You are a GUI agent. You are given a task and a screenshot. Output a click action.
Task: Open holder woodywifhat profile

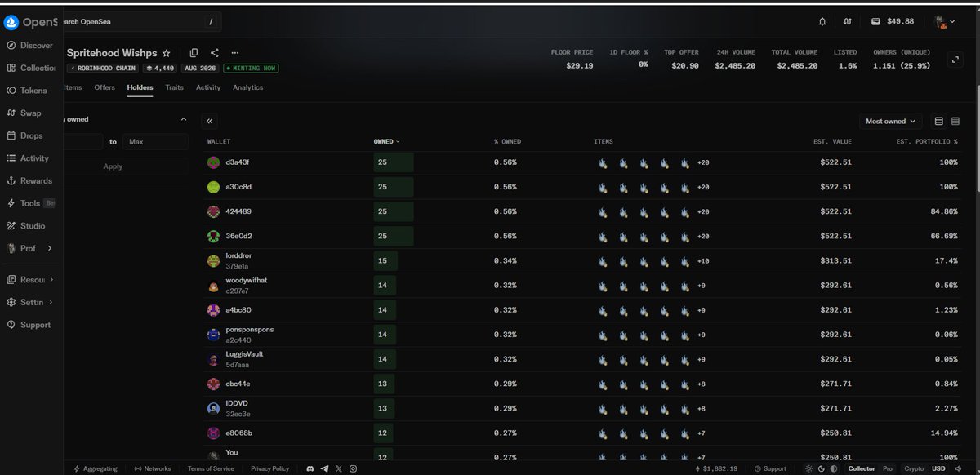(x=247, y=281)
